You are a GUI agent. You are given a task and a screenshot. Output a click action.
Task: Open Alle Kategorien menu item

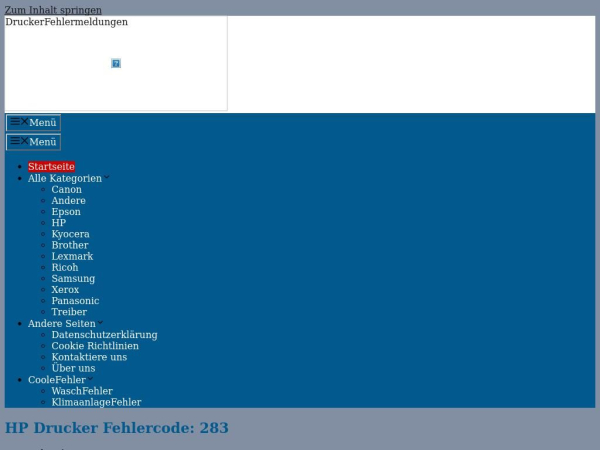coord(65,178)
